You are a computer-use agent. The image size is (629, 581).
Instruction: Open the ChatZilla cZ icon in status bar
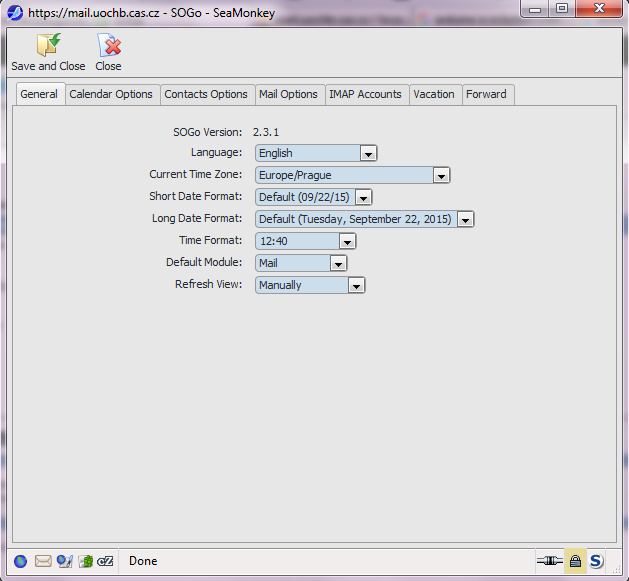pyautogui.click(x=105, y=561)
